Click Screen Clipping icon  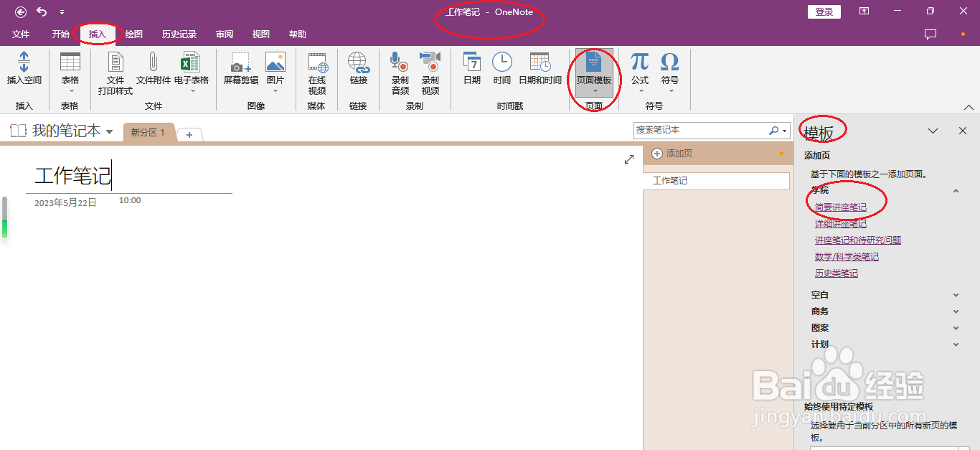(x=241, y=62)
